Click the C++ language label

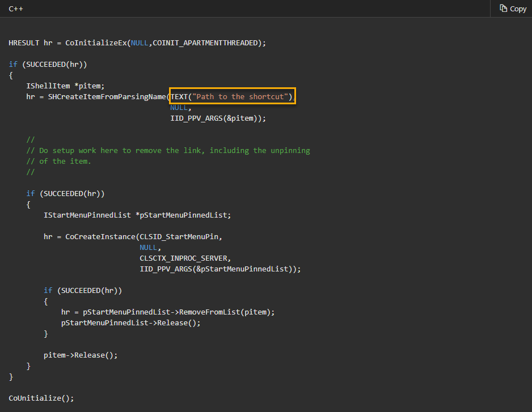point(16,9)
